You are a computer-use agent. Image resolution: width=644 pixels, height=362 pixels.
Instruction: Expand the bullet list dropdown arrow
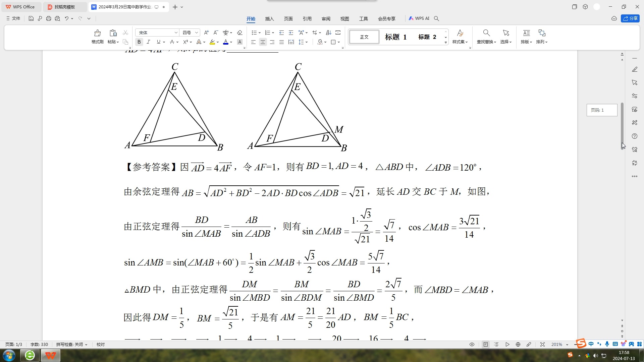[260, 33]
